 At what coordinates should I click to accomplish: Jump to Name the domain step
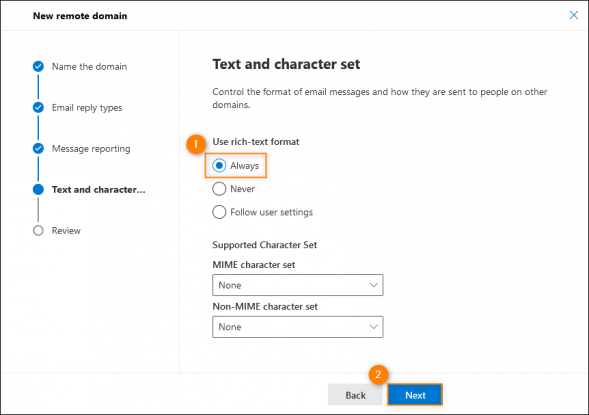tap(89, 66)
